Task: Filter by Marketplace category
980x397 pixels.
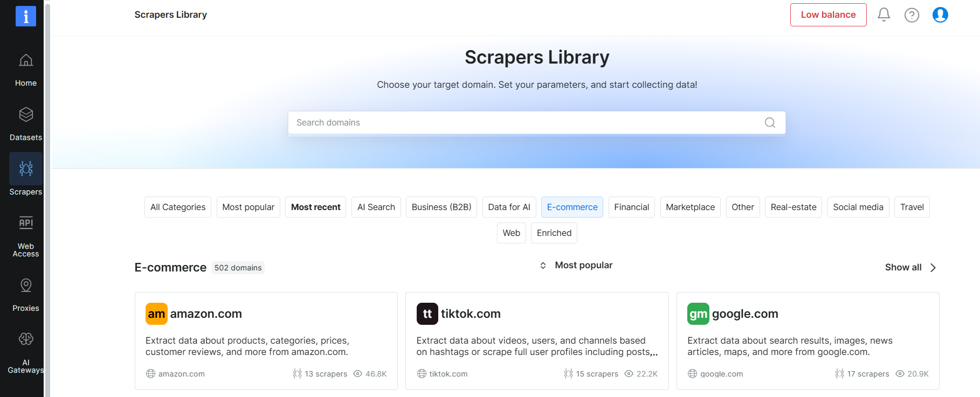Action: click(691, 207)
